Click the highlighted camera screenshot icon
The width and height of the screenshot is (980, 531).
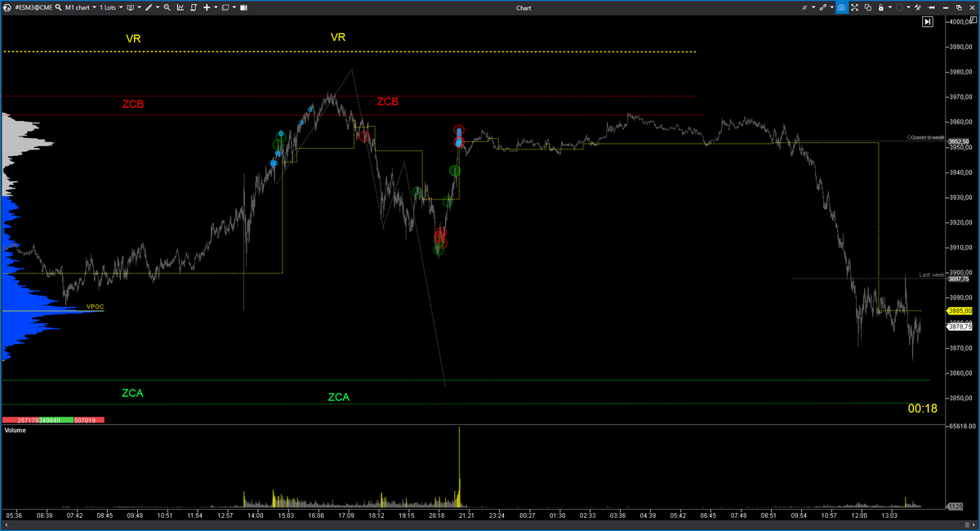842,7
